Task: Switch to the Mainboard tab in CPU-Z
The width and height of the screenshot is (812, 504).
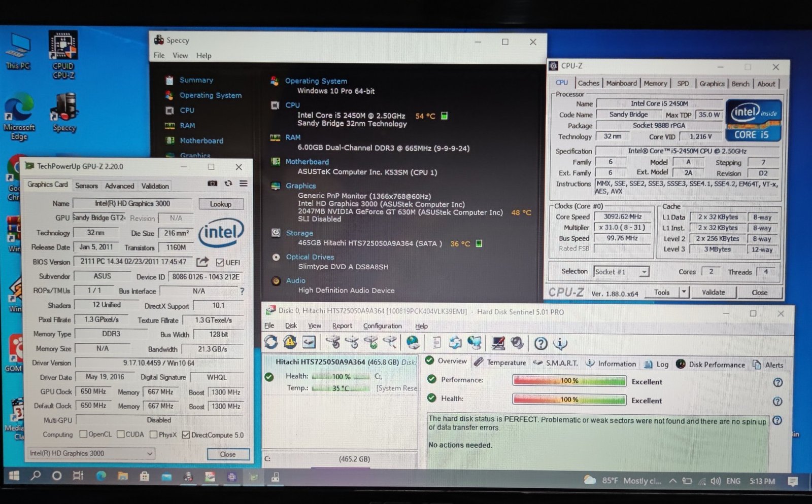Action: point(621,84)
